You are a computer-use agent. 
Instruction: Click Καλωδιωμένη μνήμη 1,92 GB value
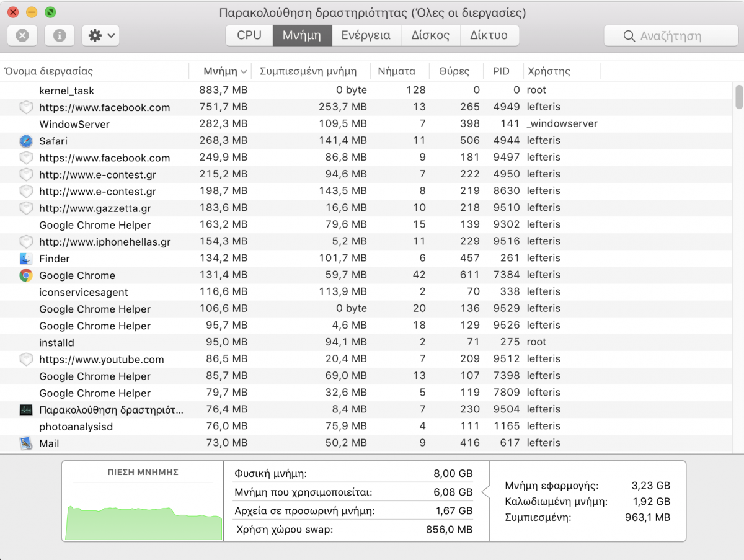(651, 502)
